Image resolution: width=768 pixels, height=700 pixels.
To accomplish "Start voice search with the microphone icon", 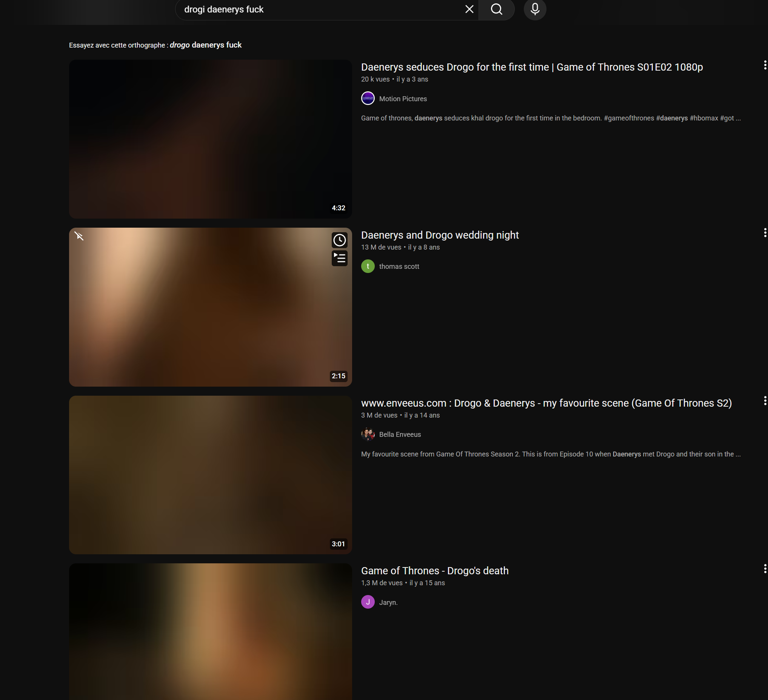I will pyautogui.click(x=535, y=9).
